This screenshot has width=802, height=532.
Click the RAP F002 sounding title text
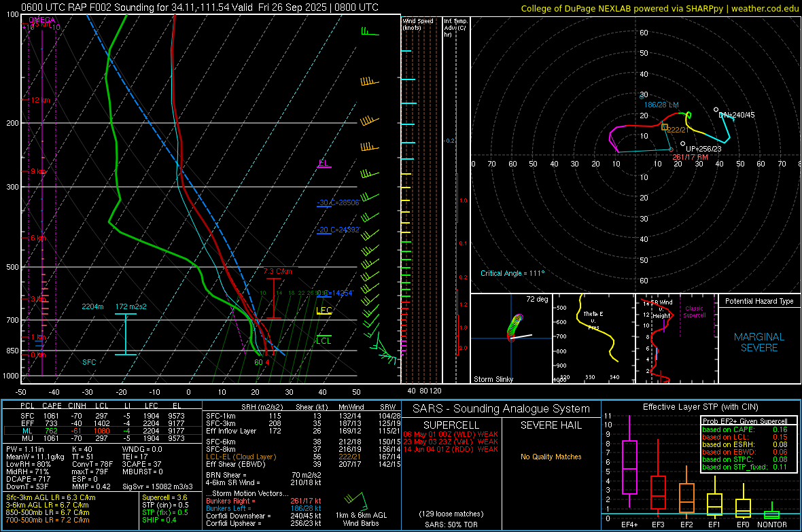pyautogui.click(x=199, y=7)
